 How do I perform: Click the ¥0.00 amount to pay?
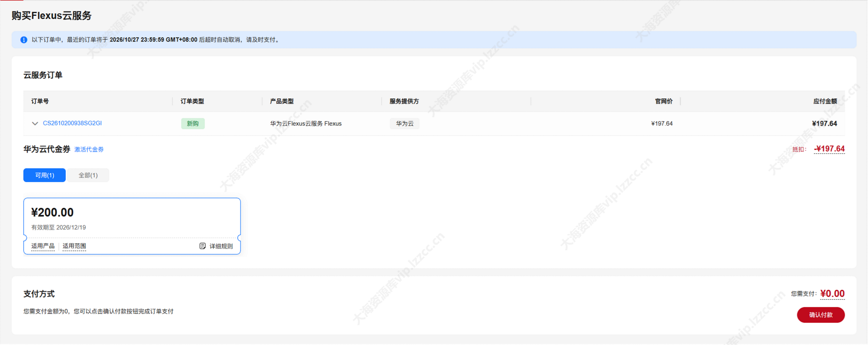click(x=832, y=294)
